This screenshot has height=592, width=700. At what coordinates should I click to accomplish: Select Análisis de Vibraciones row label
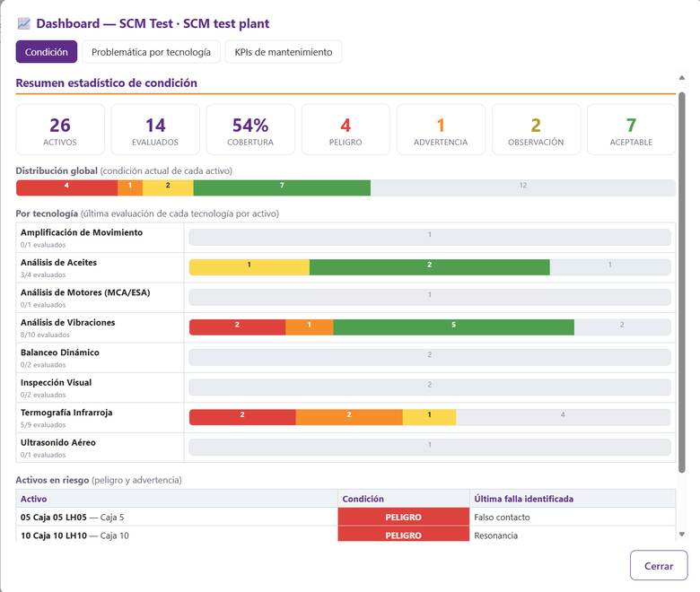[68, 323]
